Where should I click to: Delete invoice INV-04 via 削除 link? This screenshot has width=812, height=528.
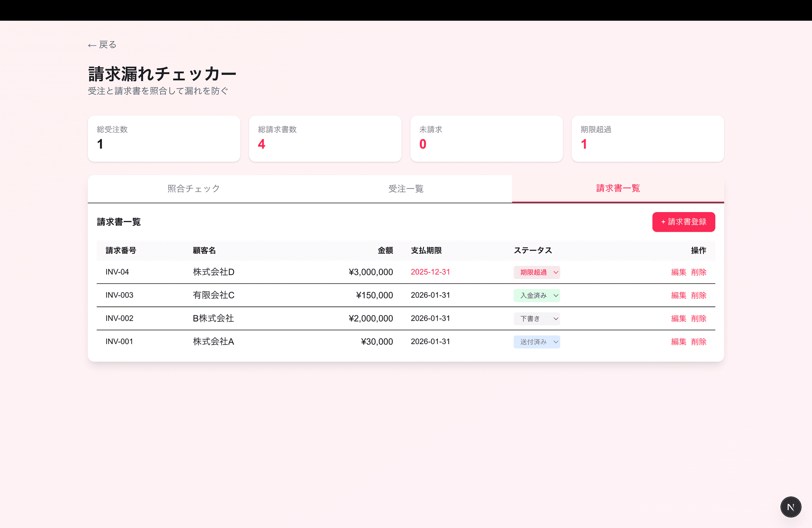(698, 272)
